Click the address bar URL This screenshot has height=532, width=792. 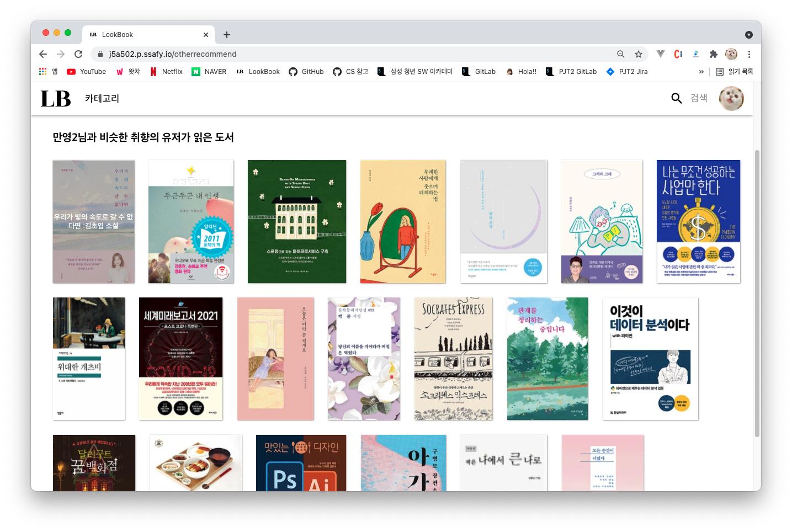pyautogui.click(x=173, y=54)
